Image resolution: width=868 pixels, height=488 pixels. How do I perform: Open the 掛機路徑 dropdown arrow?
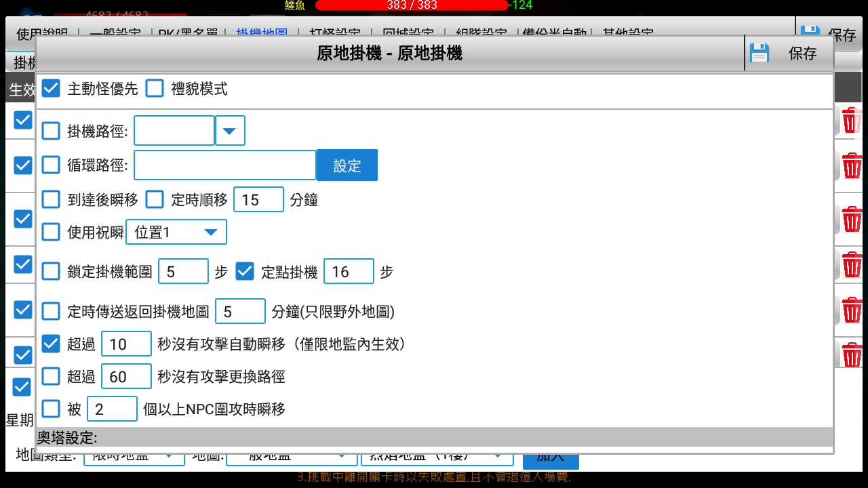click(230, 131)
